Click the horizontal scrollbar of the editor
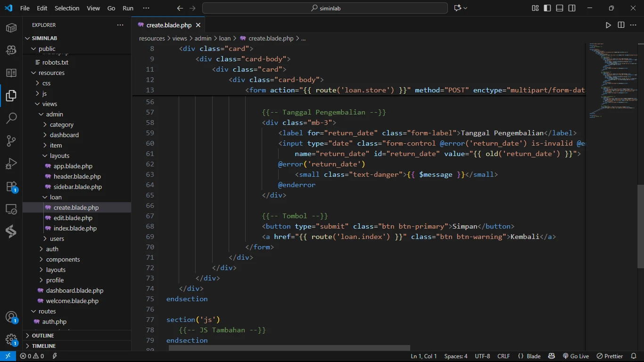644x362 pixels. (289, 348)
